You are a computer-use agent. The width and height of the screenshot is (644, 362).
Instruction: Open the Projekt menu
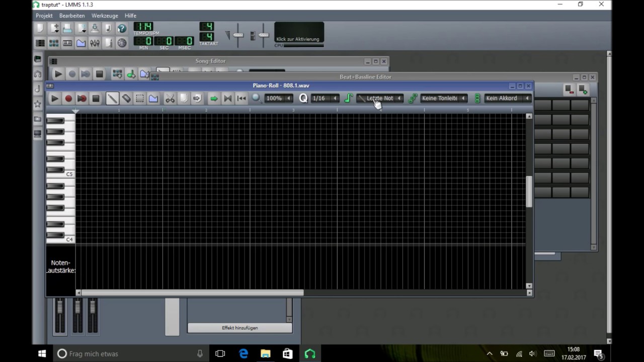44,16
